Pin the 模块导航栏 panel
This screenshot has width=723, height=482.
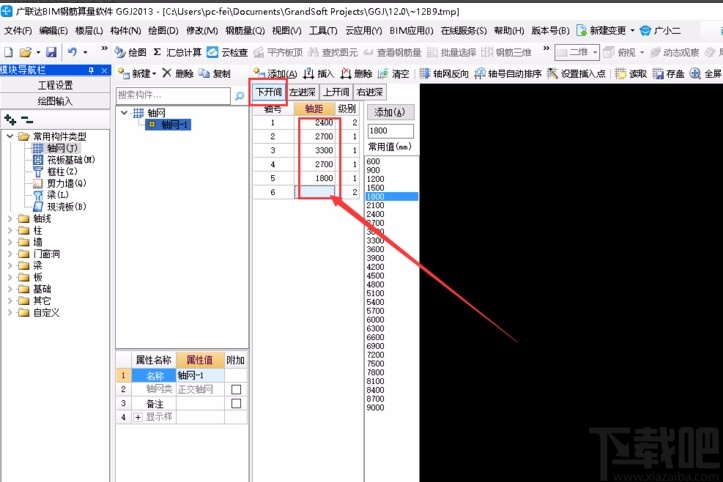91,70
